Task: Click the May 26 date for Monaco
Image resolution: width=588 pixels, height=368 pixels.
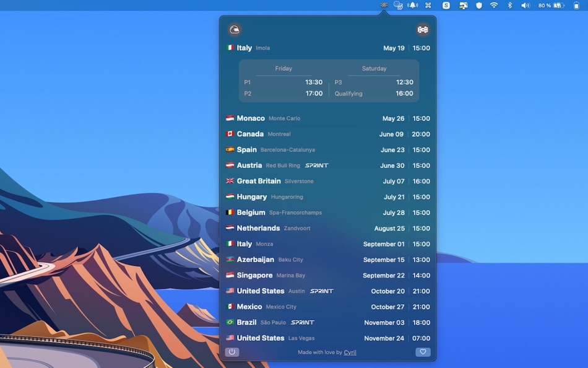Action: coord(394,119)
